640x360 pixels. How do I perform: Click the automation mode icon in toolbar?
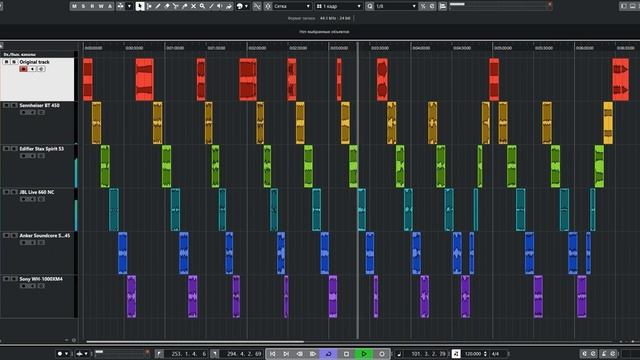pos(121,6)
